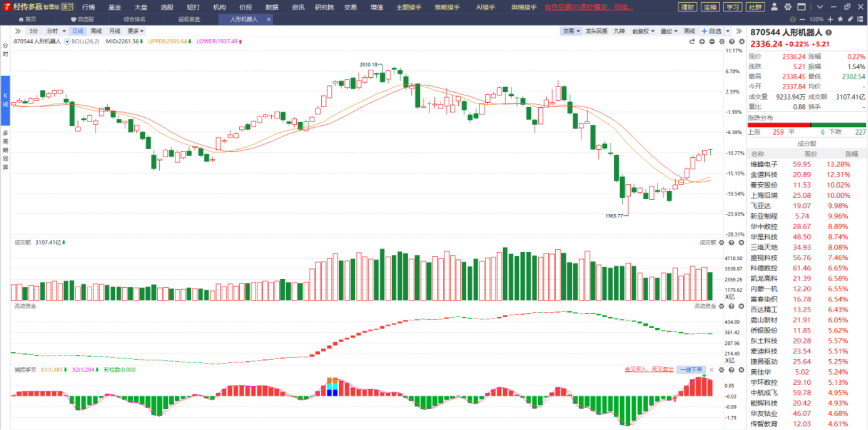Click the pencil edit icon in top bar

pyautogui.click(x=850, y=19)
